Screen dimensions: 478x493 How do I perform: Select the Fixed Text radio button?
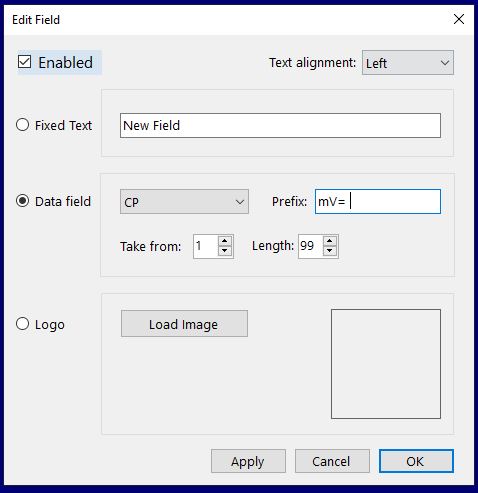click(x=22, y=125)
